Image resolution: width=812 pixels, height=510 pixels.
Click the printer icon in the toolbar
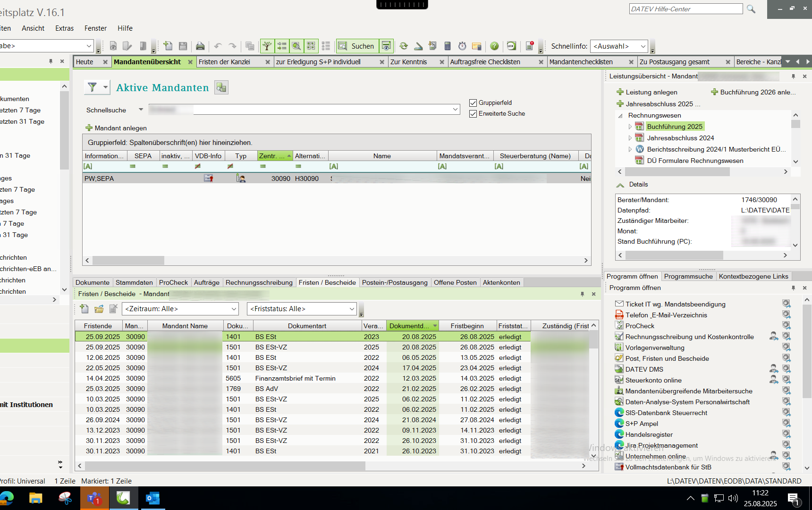(x=200, y=46)
